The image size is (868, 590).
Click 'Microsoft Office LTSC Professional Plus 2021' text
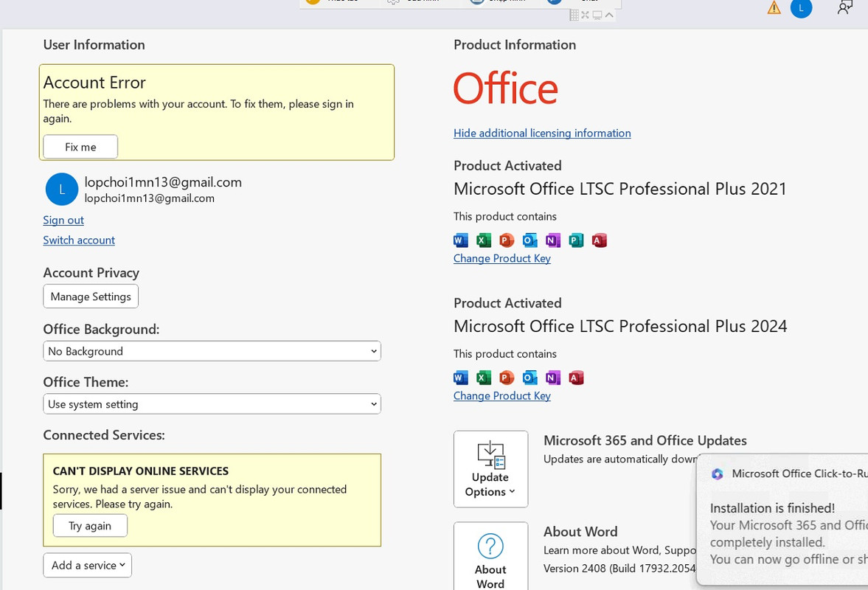[x=620, y=189]
